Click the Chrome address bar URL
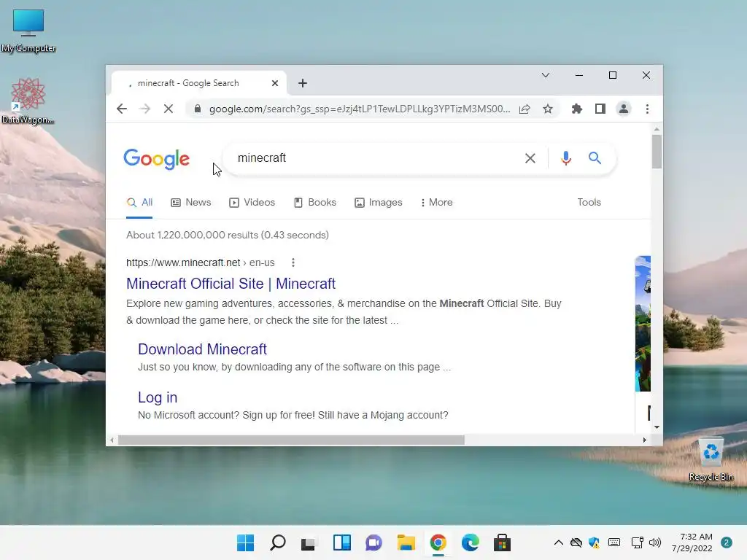Image resolution: width=747 pixels, height=560 pixels. (360, 109)
